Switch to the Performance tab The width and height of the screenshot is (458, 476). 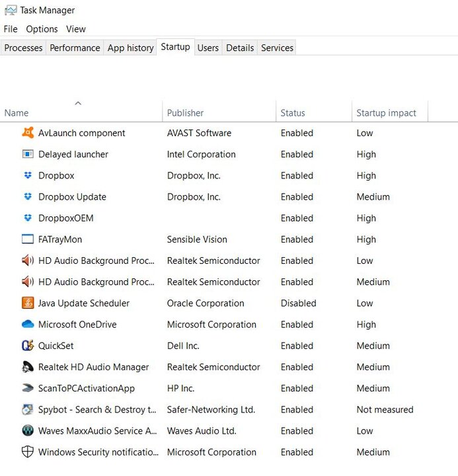(75, 48)
